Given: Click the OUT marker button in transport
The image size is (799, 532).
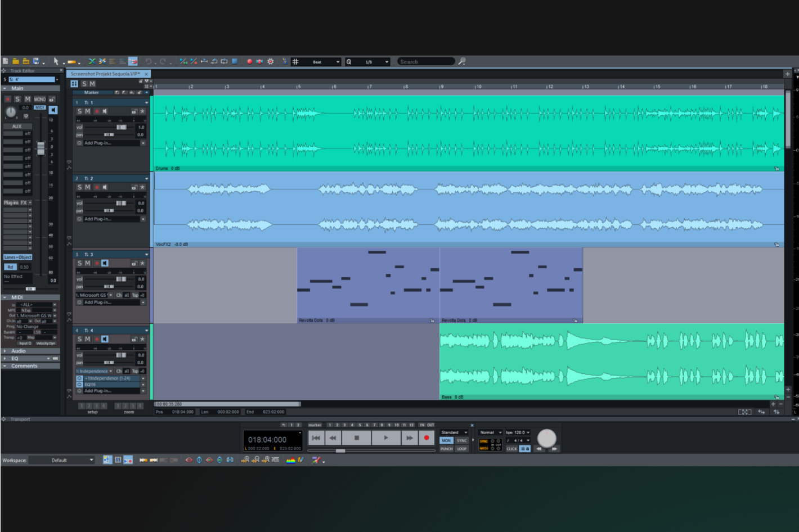Looking at the screenshot, I should [430, 425].
